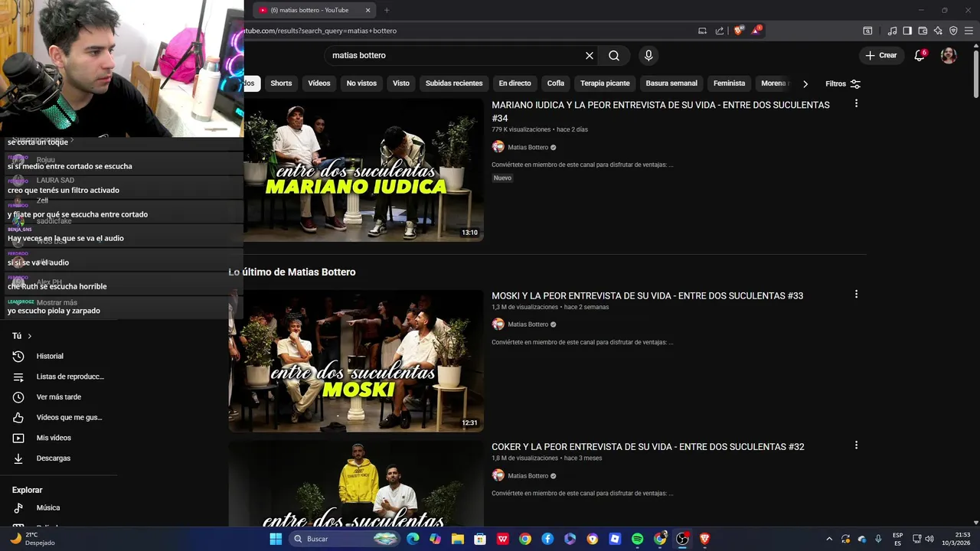Open the Coker #32 video title
The height and width of the screenshot is (551, 980).
point(648,447)
